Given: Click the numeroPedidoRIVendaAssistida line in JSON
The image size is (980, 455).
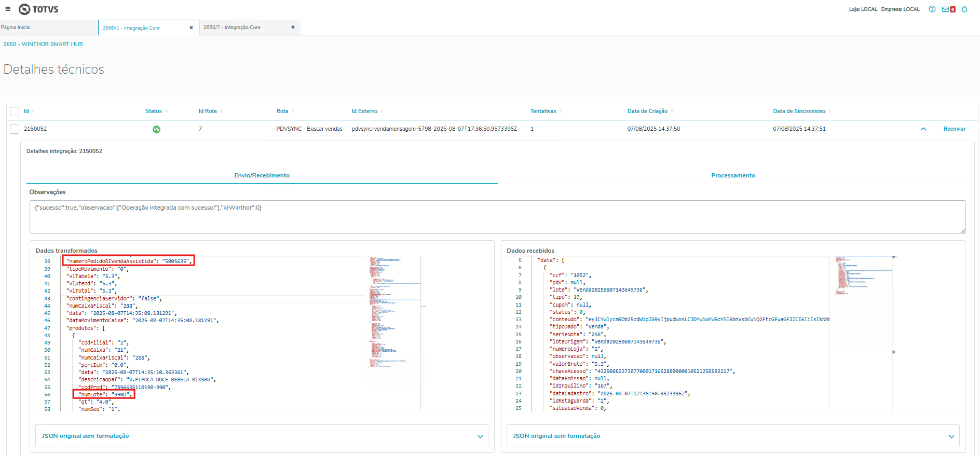Looking at the screenshot, I should click(129, 261).
